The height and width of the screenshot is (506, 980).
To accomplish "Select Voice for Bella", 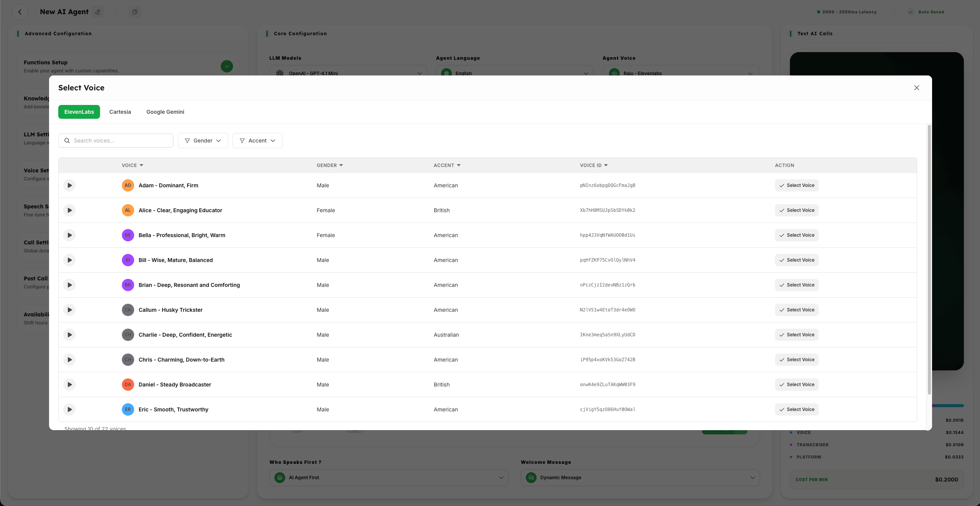I will (x=796, y=235).
